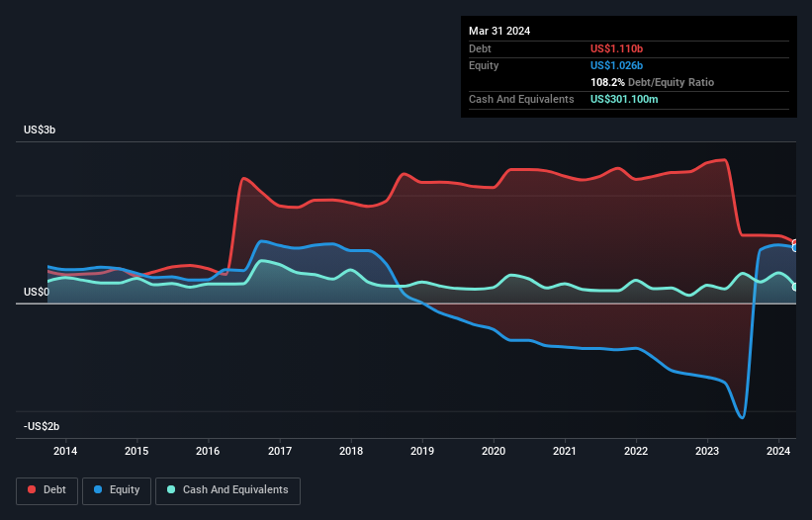Screen dimensions: 812x520
Task: Click the Equity label in tooltip
Action: 484,65
